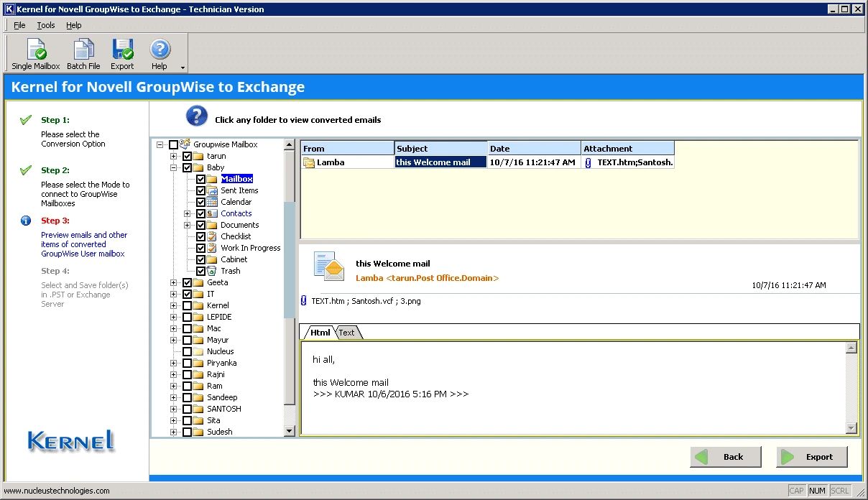Open the Batch File tool
This screenshot has height=500, width=868.
83,50
